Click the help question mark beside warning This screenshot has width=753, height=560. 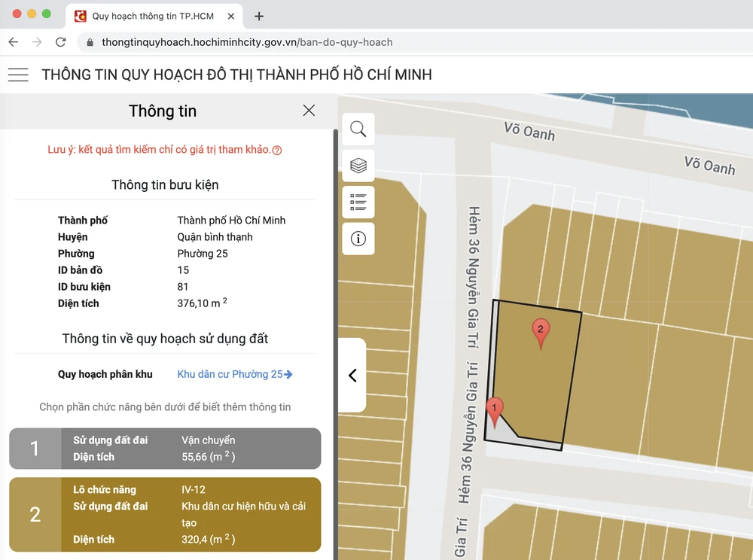277,151
